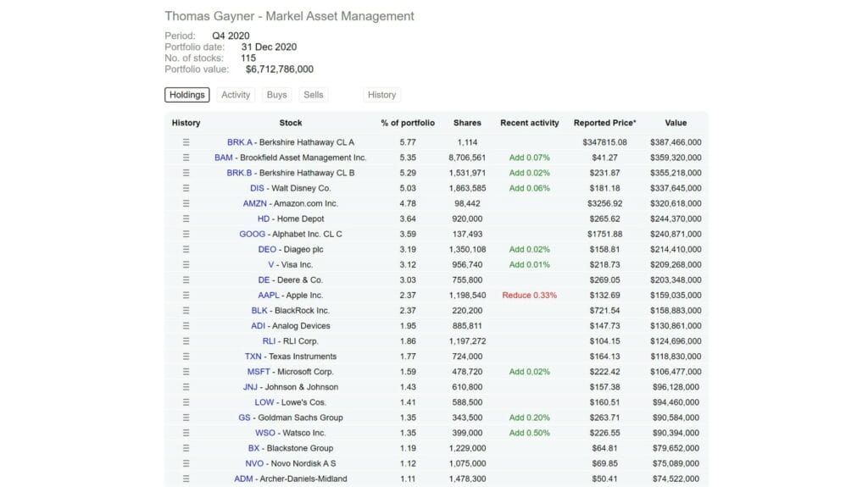Open the RLI ticker link

point(269,341)
